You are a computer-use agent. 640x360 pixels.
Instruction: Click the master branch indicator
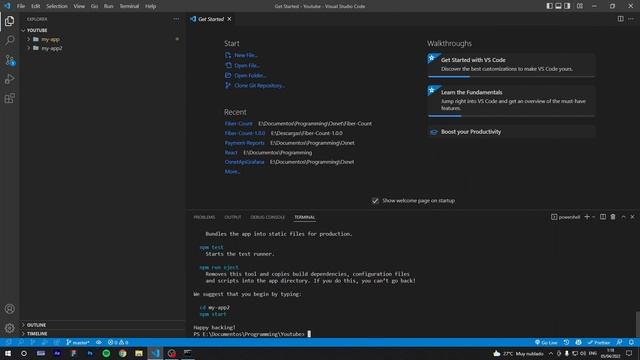(78, 342)
